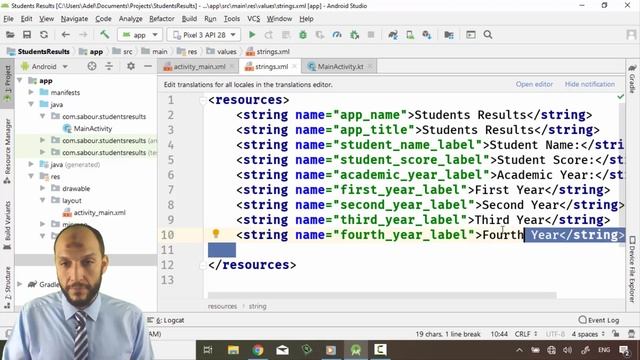This screenshot has width=640, height=360.
Task: Click CRLF line separator in status bar
Action: pyautogui.click(x=526, y=334)
